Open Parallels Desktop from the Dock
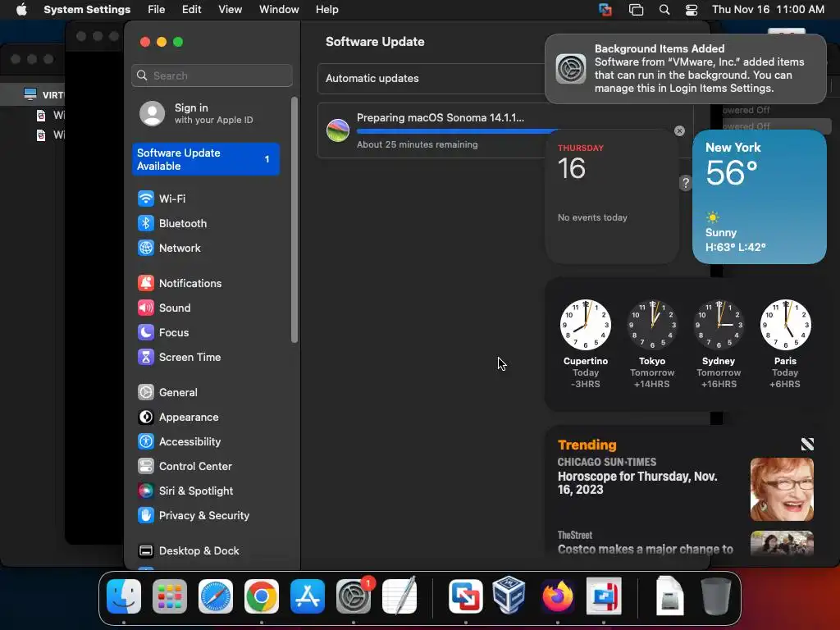840x630 pixels. click(x=604, y=596)
